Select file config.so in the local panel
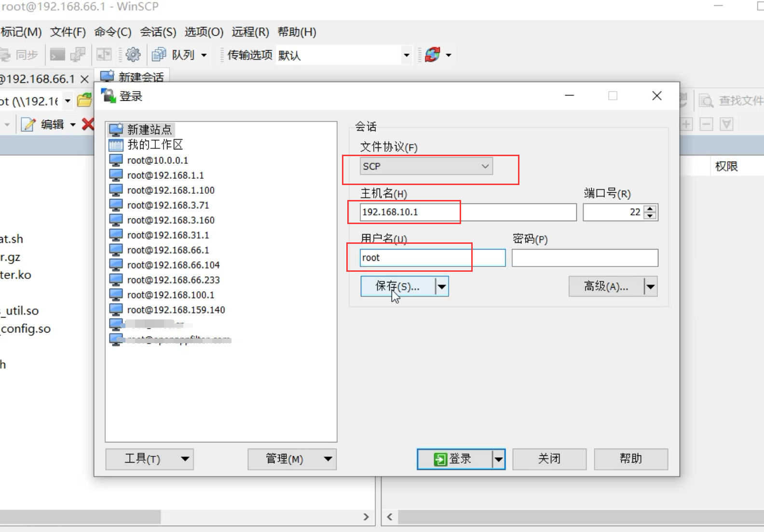The width and height of the screenshot is (764, 532). (x=25, y=329)
